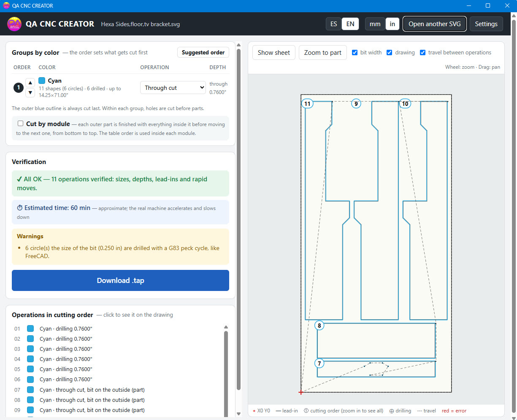
Task: Open Settings
Action: [486, 24]
